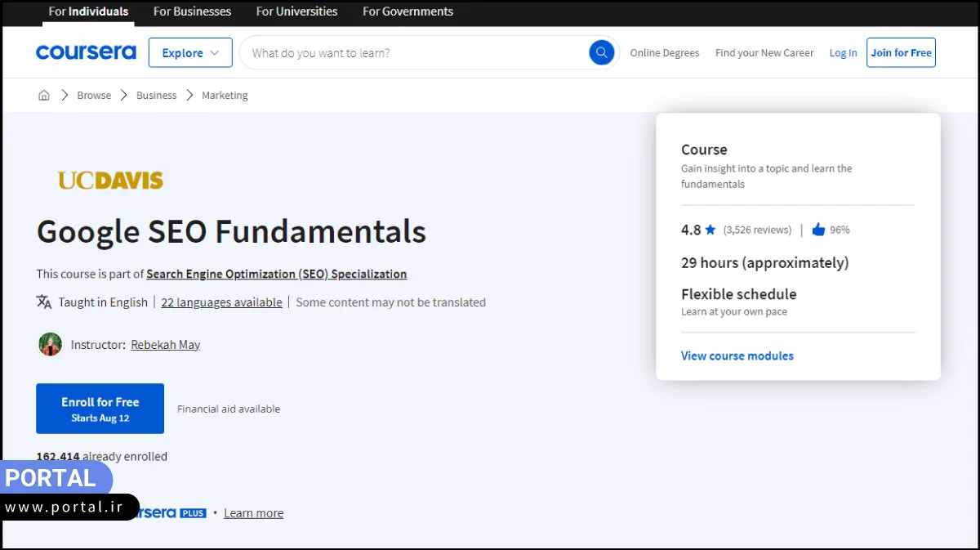Click the home icon in the breadcrumb
Screen dimensions: 980x550
coord(43,95)
